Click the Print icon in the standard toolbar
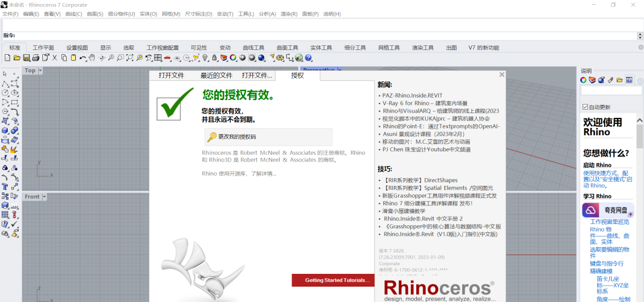644x302 pixels. 36,58
